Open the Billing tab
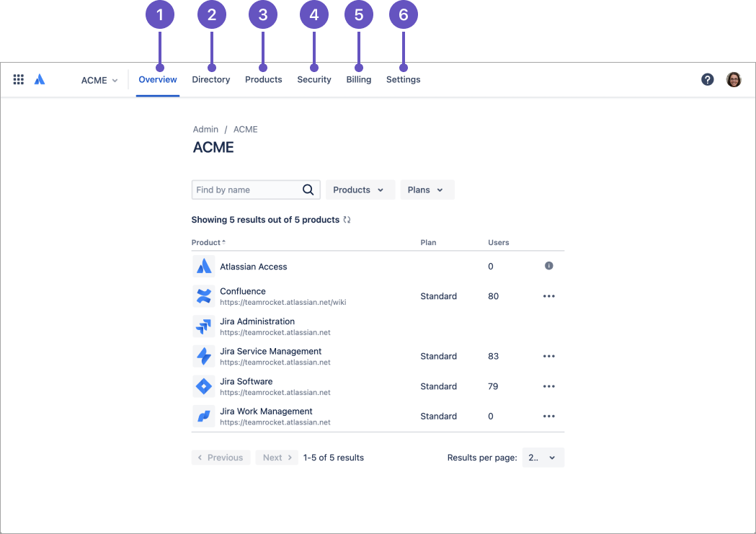Image resolution: width=756 pixels, height=534 pixels. tap(359, 79)
